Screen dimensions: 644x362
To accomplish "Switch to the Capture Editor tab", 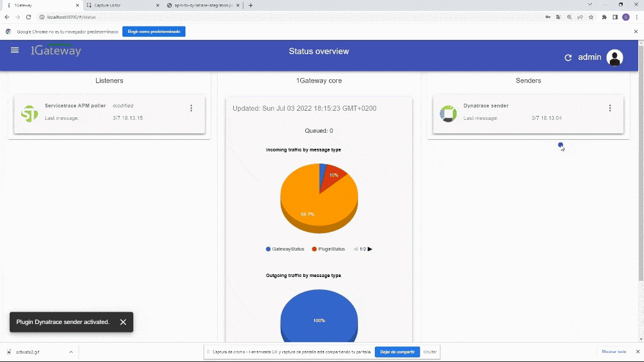I will click(122, 5).
